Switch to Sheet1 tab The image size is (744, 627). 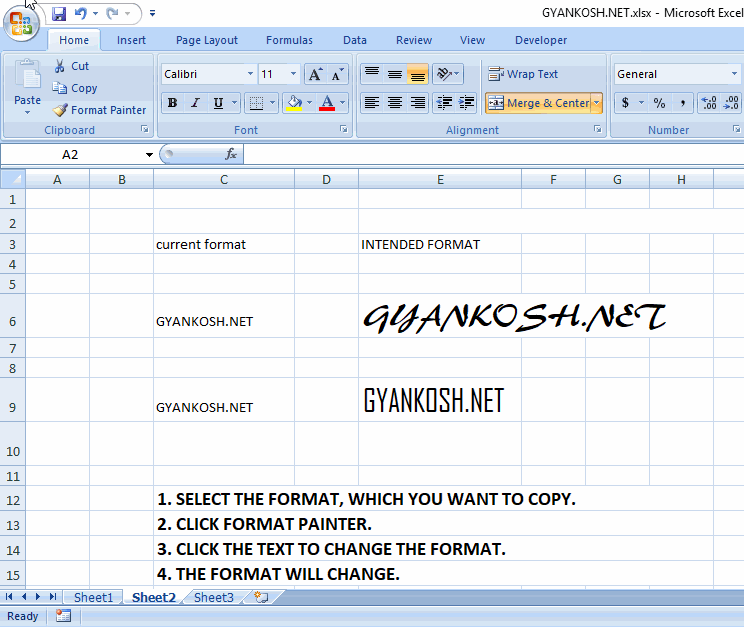click(x=93, y=597)
